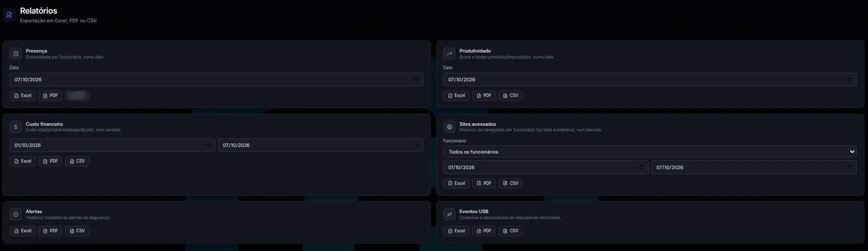Click the Sites acessados globe icon
The image size is (868, 251).
449,127
